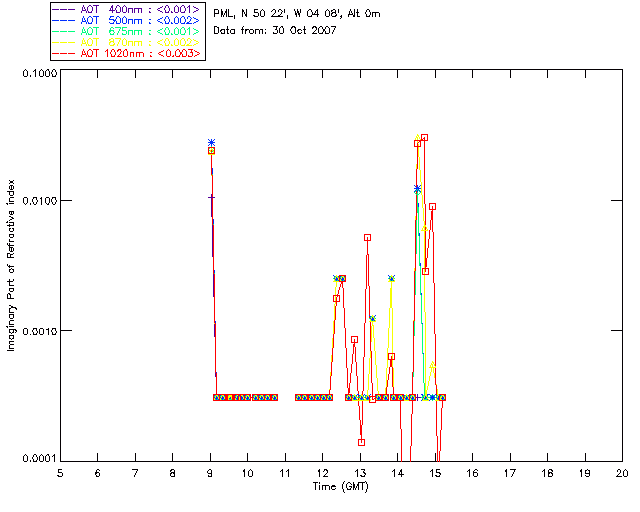The height and width of the screenshot is (512, 640).
Task: Click the 'PML, N 50 22', W 04 08', Alt 0m' text
Action: pyautogui.click(x=297, y=14)
